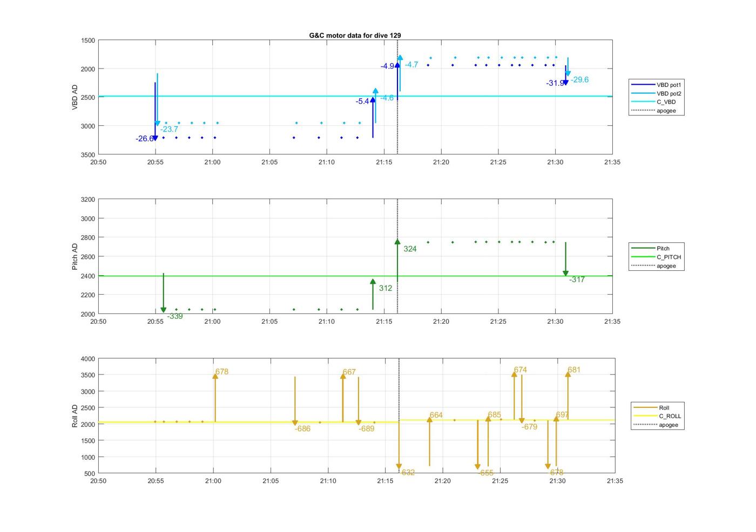The height and width of the screenshot is (532, 756).
Task: Click the "3200" tick on Pitch axis
Action: (88, 200)
